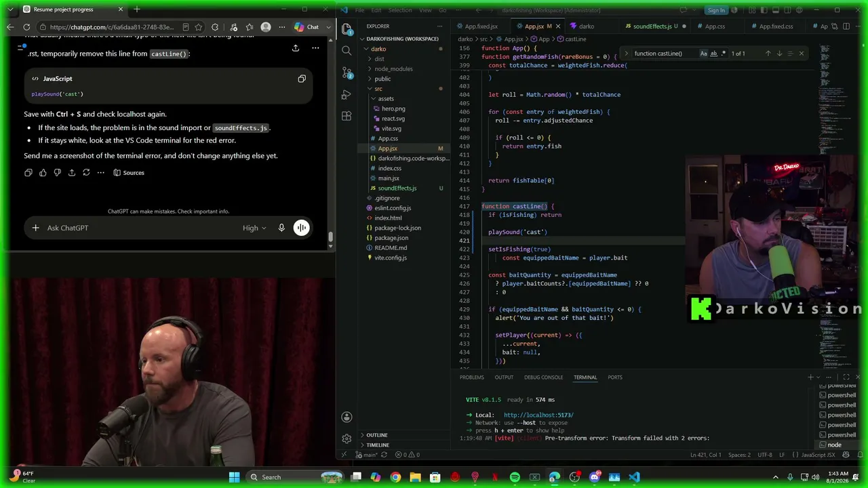
Task: Toggle Use Regular Expression in find widget
Action: (724, 54)
